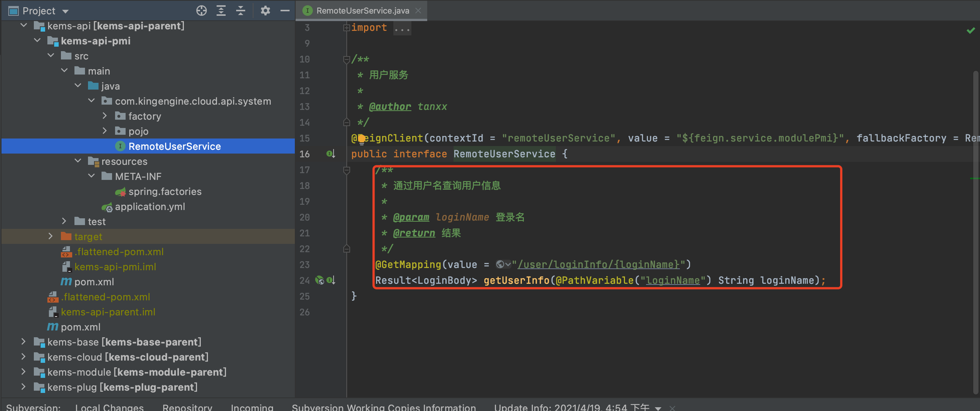This screenshot has height=411, width=980.
Task: Fold the class Javadoc at line 10
Action: click(346, 59)
